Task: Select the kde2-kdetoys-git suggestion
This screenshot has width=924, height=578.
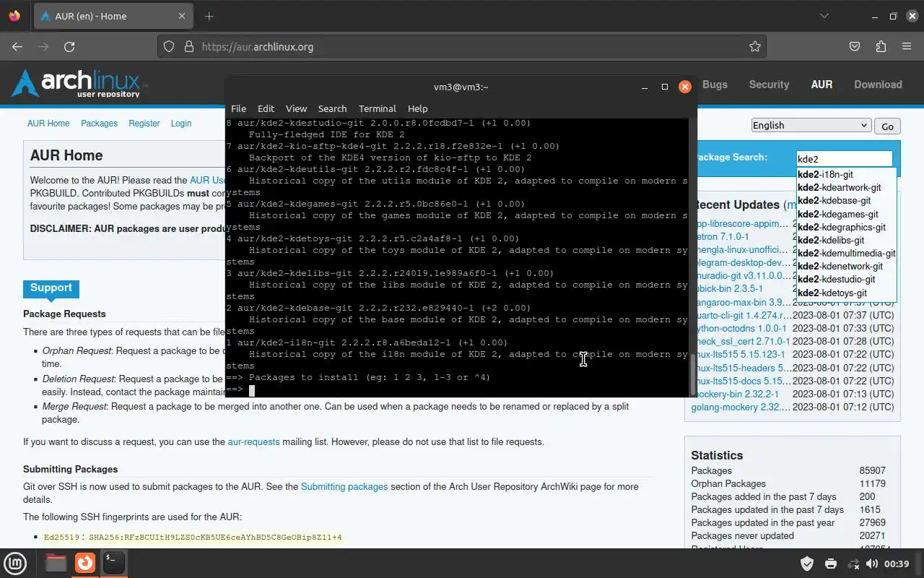Action: coord(846,293)
